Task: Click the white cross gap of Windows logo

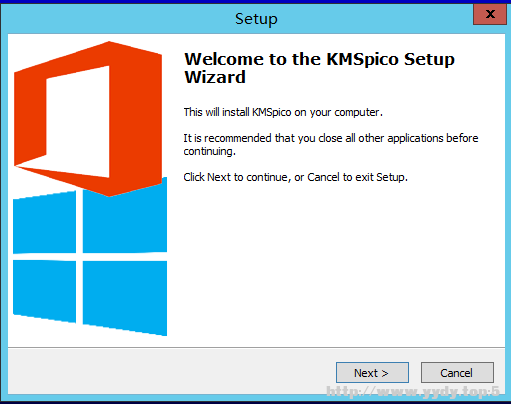Action: point(79,257)
